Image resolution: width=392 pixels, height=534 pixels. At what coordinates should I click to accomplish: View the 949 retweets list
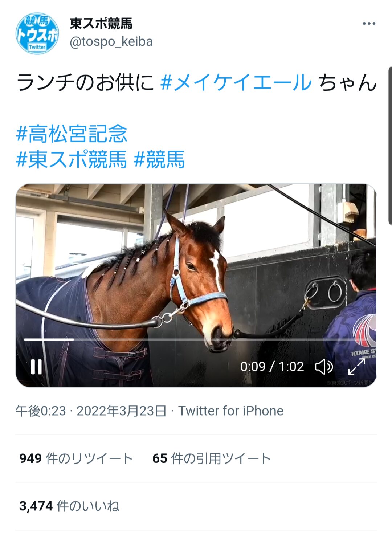[x=76, y=458]
